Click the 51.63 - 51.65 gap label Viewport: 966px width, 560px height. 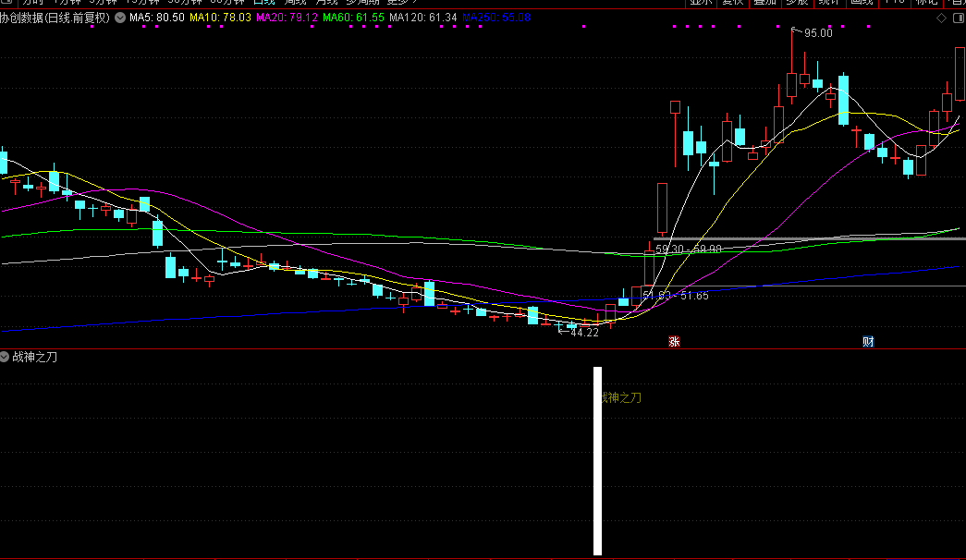click(676, 296)
